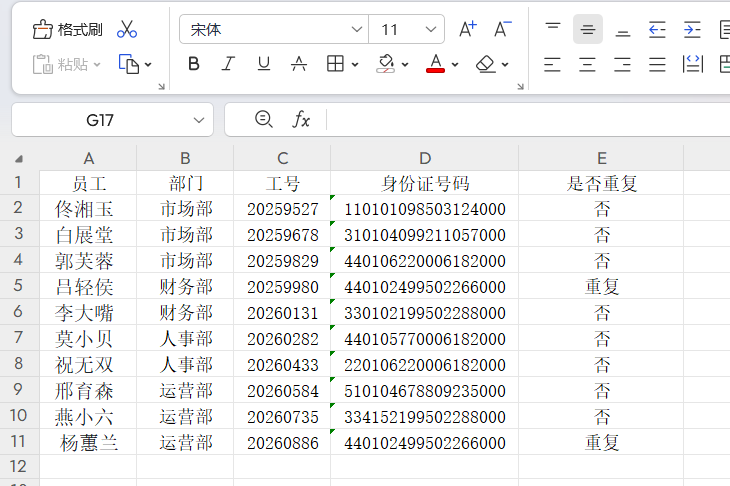Click the Format Painter (格式刷) button
The height and width of the screenshot is (486, 730).
tap(67, 29)
